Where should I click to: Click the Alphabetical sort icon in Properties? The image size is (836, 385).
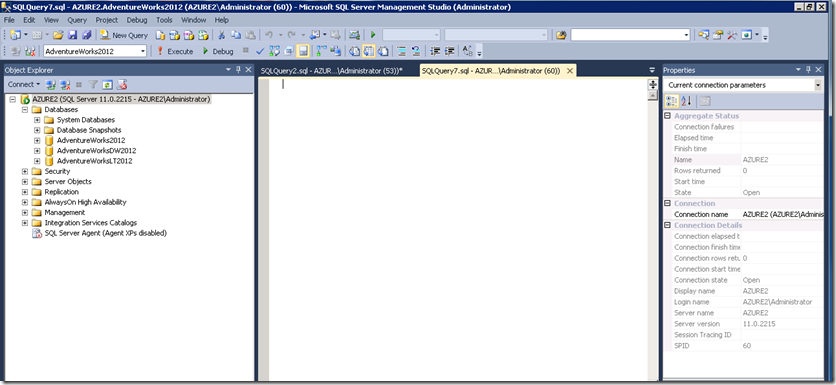686,101
